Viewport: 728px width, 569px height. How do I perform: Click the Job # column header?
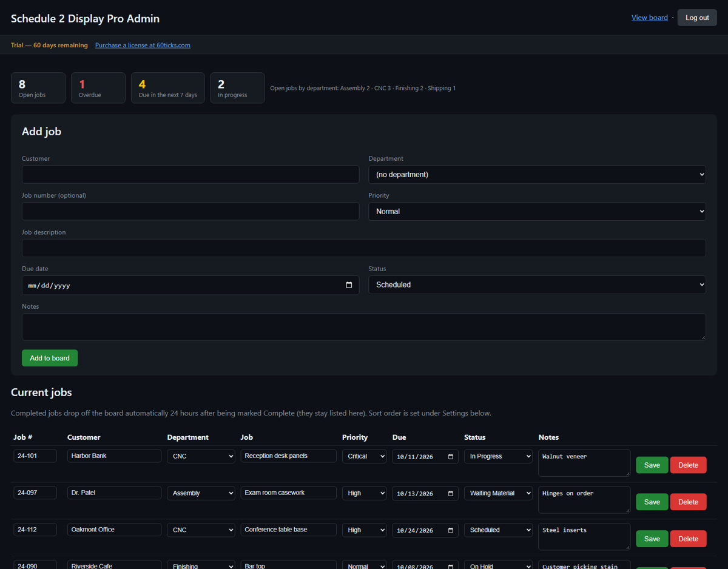pos(23,437)
